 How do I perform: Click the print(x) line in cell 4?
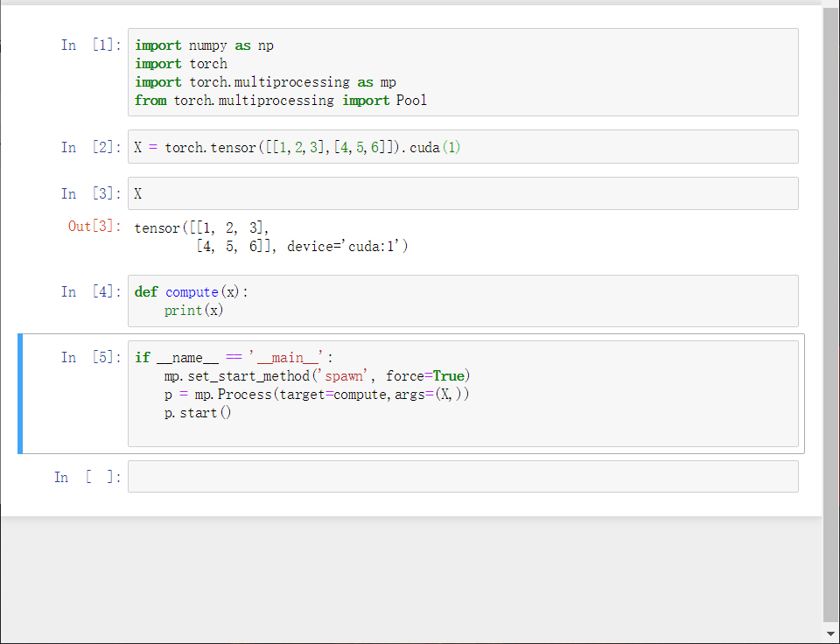coord(194,311)
